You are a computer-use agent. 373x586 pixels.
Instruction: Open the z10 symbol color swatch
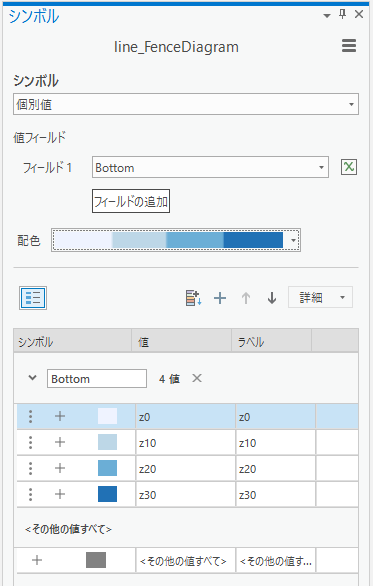click(107, 442)
